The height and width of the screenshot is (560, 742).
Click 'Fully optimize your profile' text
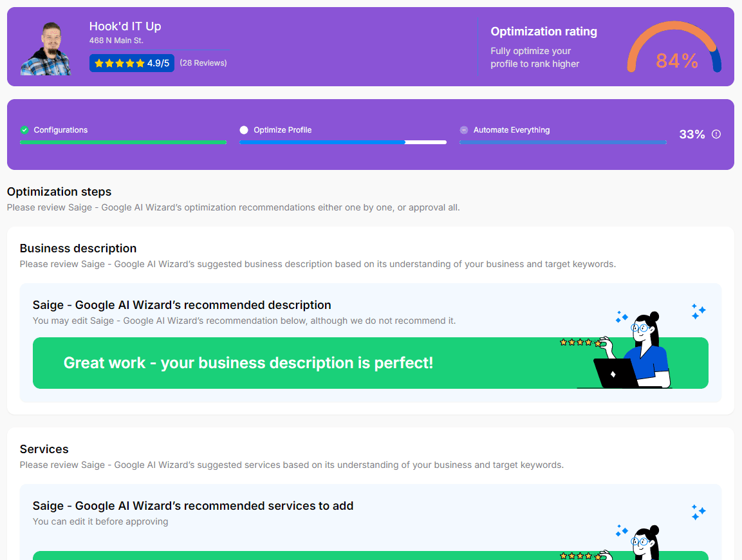pyautogui.click(x=535, y=57)
